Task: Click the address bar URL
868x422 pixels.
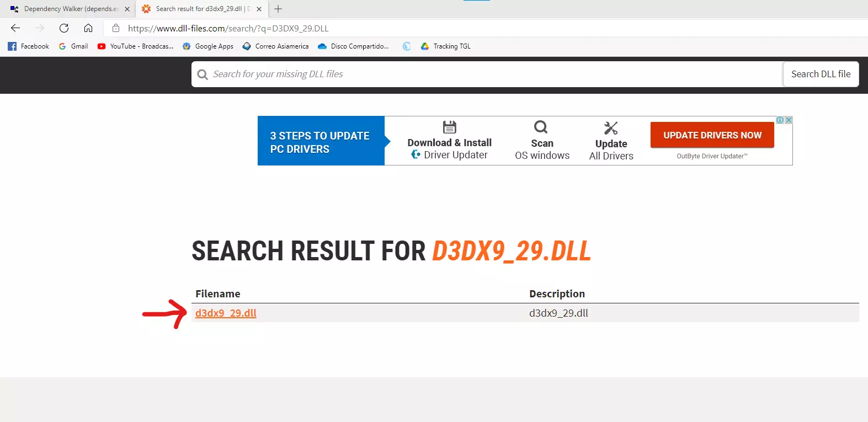Action: 228,28
